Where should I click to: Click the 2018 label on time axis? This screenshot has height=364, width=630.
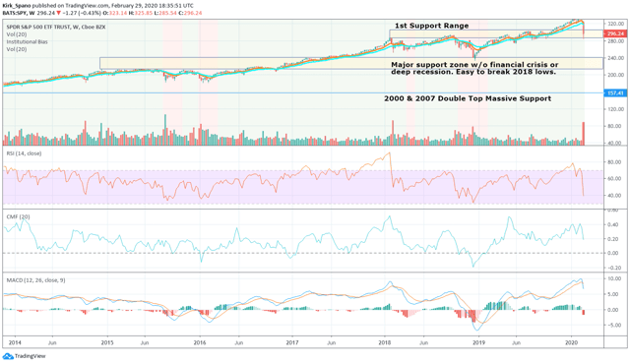click(385, 342)
